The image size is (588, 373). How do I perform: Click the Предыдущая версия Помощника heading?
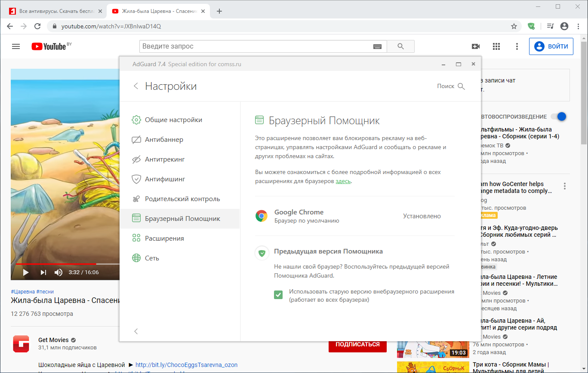pyautogui.click(x=329, y=251)
